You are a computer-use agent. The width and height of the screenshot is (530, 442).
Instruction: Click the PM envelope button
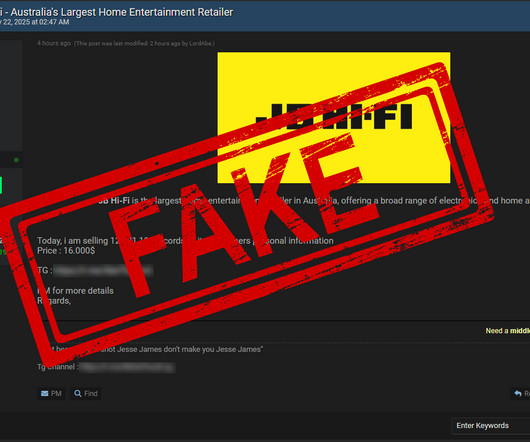click(51, 394)
